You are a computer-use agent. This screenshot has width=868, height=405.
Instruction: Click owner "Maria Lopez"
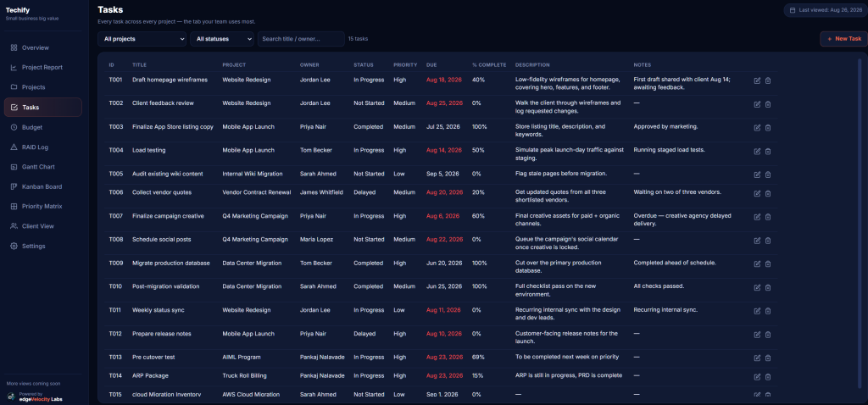coord(317,240)
